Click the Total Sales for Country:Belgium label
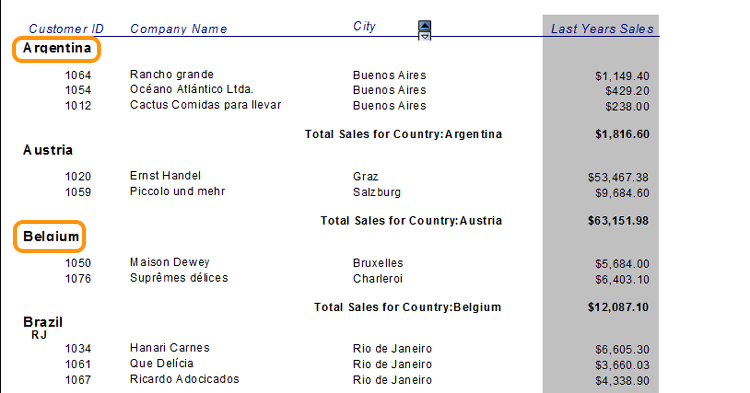Viewport: 750px width, 393px height. pos(408,307)
